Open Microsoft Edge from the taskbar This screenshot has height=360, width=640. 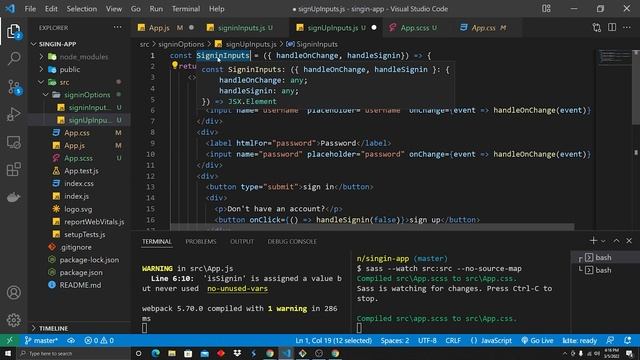[x=156, y=353]
